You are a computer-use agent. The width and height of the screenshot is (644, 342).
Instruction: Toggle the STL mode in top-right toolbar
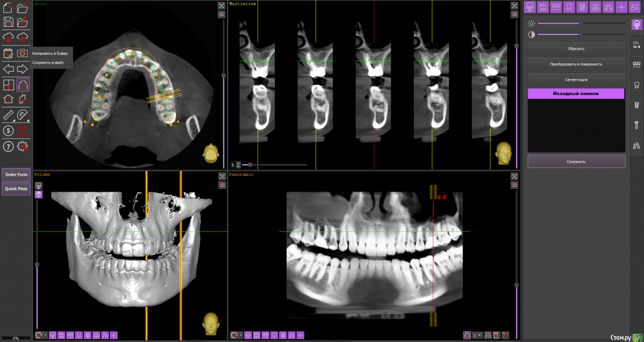543,7
